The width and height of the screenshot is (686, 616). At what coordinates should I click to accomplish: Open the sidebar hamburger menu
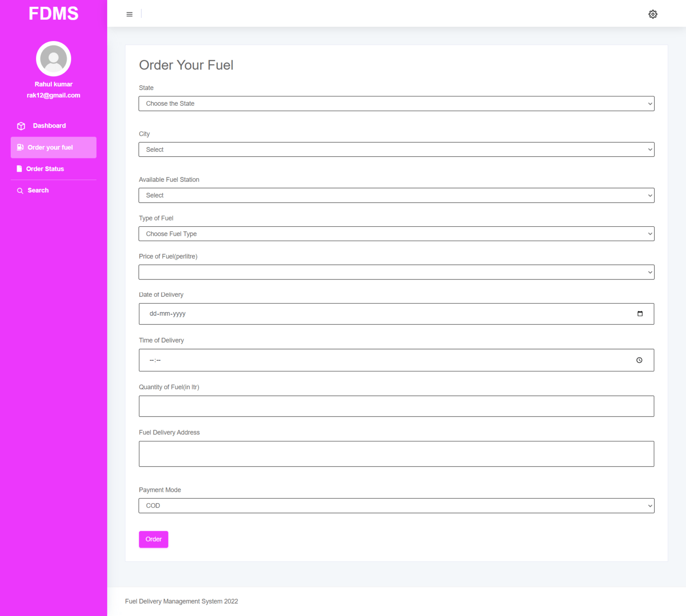click(x=129, y=14)
